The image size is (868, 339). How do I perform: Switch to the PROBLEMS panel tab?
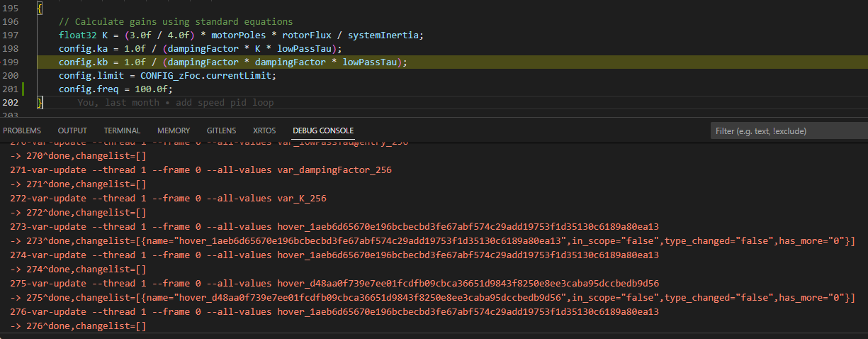(x=22, y=130)
